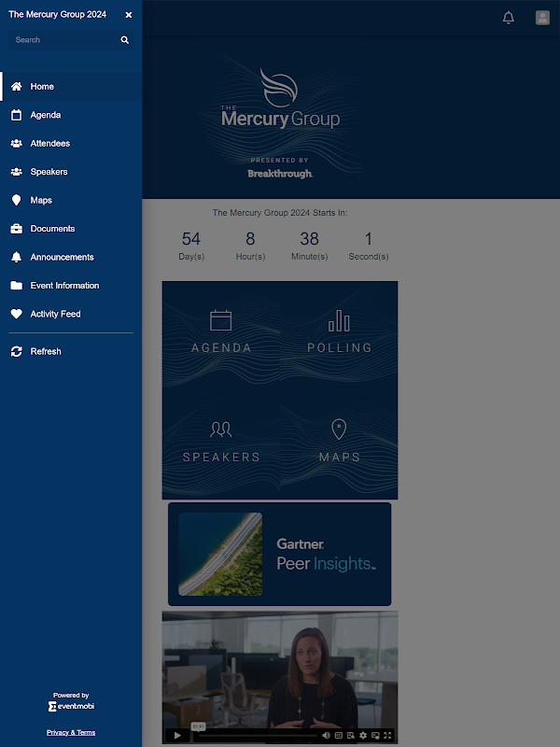The width and height of the screenshot is (560, 747).
Task: Open the MAPS tile
Action: [339, 444]
